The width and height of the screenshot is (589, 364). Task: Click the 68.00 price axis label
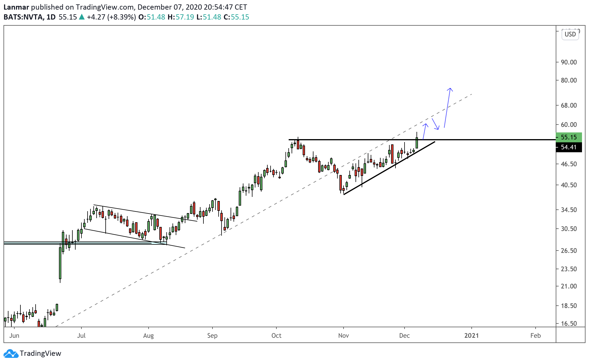(569, 105)
